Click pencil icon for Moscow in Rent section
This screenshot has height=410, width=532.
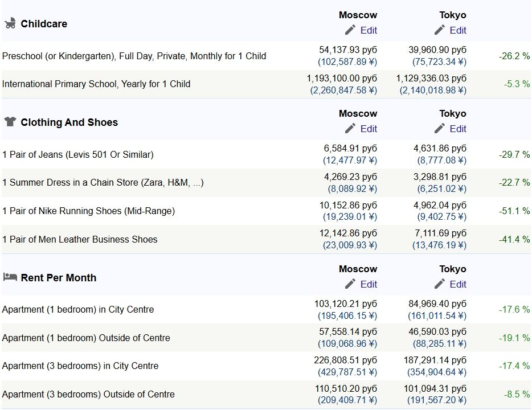(x=350, y=284)
